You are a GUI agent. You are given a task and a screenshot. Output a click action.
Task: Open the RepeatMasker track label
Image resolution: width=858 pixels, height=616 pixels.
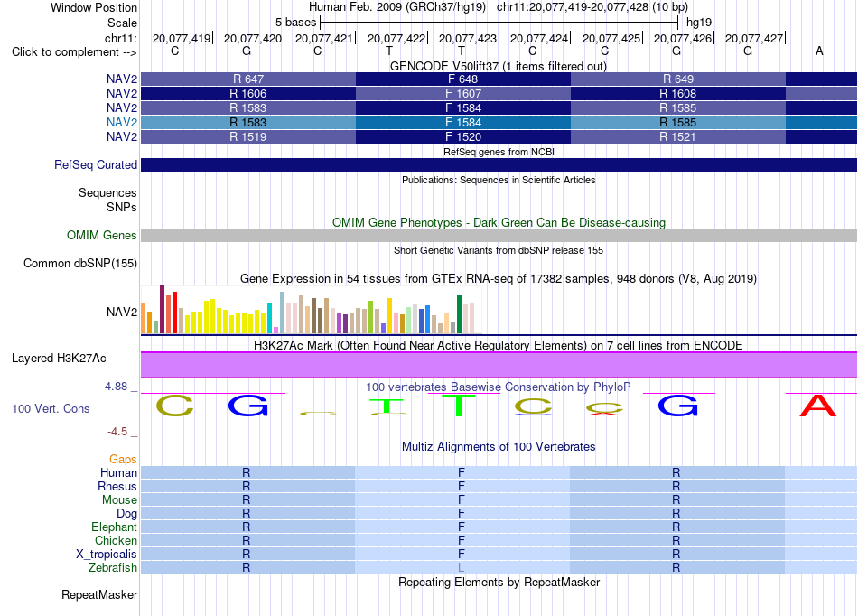coord(99,594)
